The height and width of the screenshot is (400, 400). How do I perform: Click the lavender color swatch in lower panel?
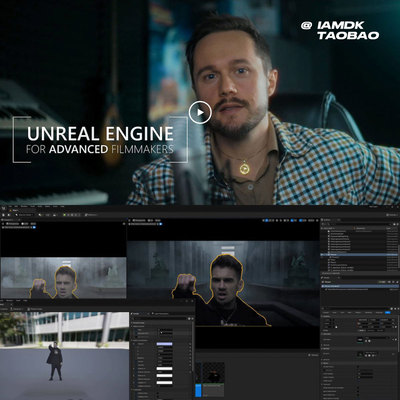164,344
